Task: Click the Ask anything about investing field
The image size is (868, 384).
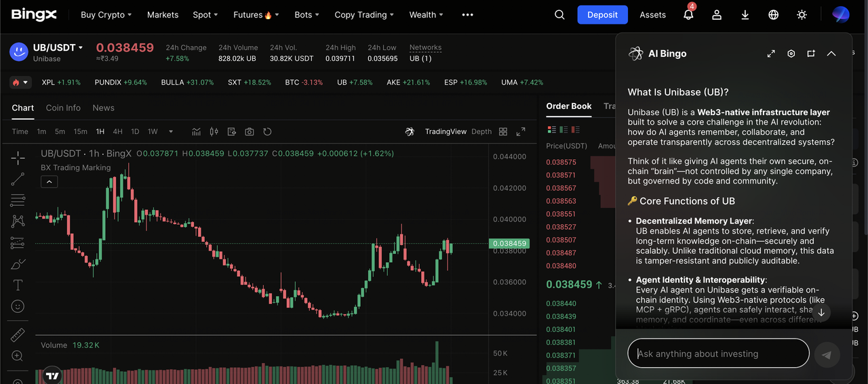Action: click(719, 354)
